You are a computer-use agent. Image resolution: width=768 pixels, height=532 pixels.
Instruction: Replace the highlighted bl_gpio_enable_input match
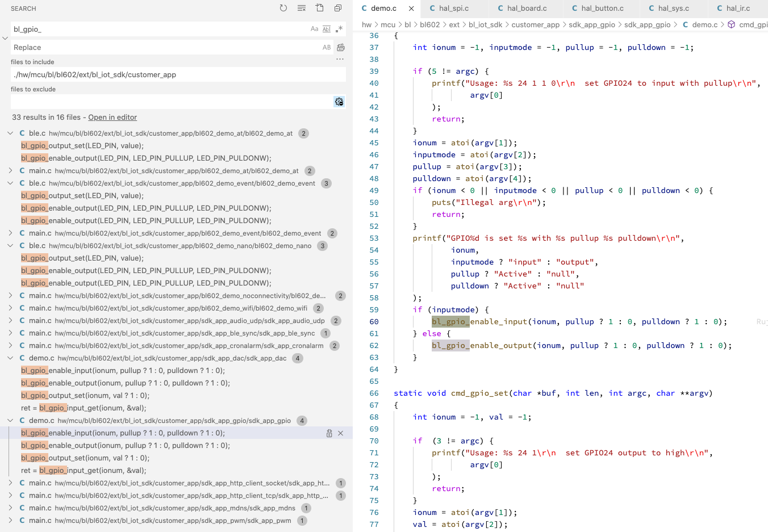point(329,433)
